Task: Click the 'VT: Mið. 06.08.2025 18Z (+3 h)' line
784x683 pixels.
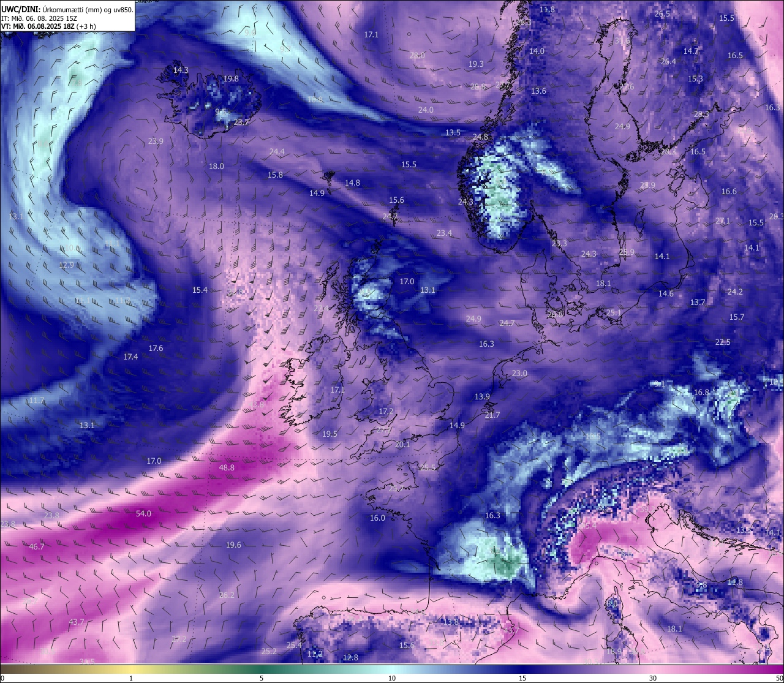Action: pos(48,26)
